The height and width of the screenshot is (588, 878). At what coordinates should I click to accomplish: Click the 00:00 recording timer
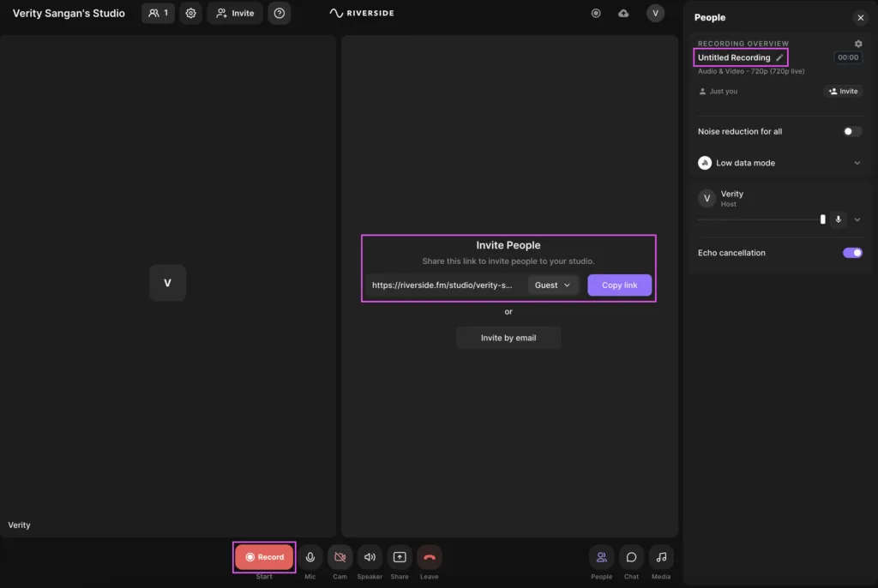[x=848, y=57]
